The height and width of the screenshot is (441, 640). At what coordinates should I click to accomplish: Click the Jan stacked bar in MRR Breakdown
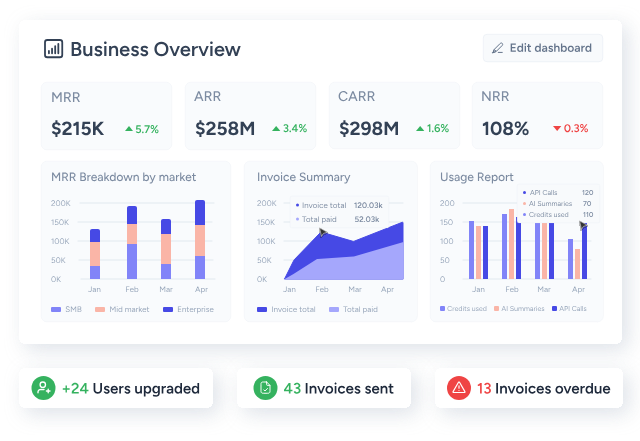[x=95, y=254]
